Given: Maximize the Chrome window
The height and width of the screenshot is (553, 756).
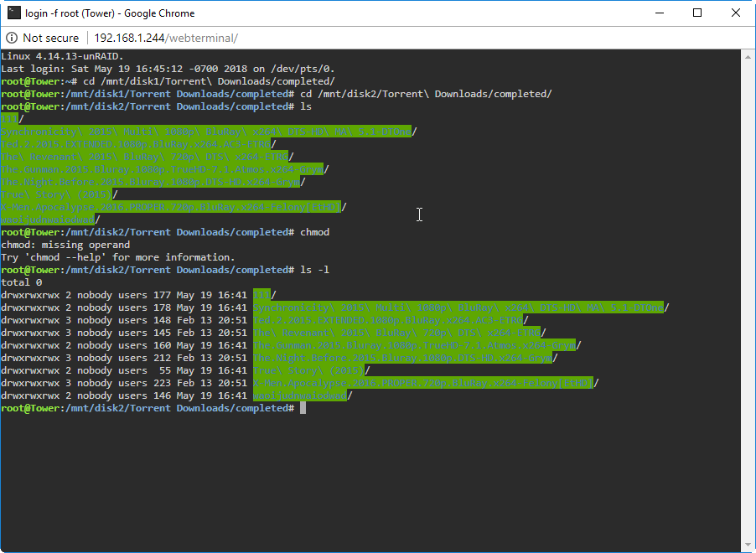Looking at the screenshot, I should tap(697, 13).
